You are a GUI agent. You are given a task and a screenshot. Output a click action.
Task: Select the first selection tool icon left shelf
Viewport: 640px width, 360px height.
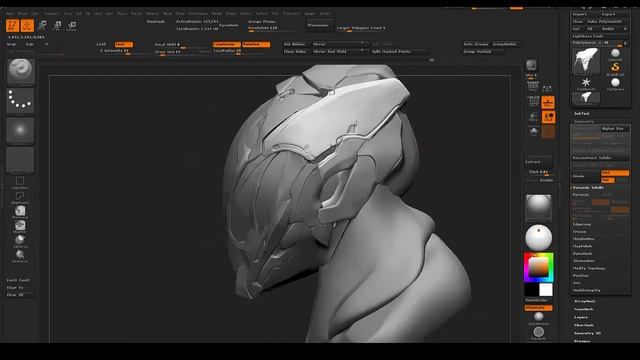point(20,182)
